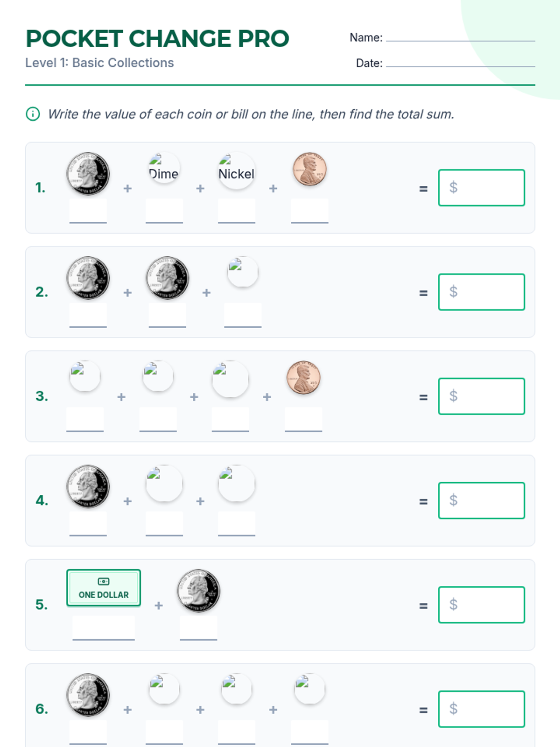
Task: Click the penny coin in problem 1
Action: click(309, 169)
